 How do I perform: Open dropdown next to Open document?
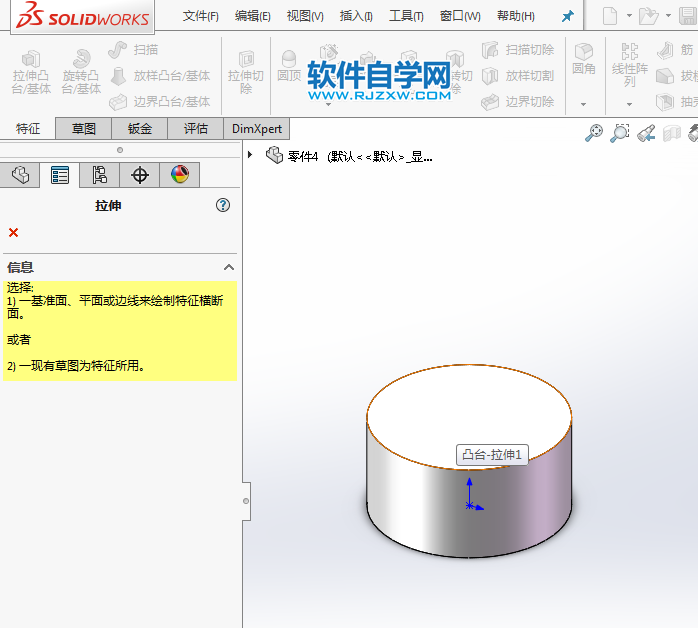coord(668,16)
